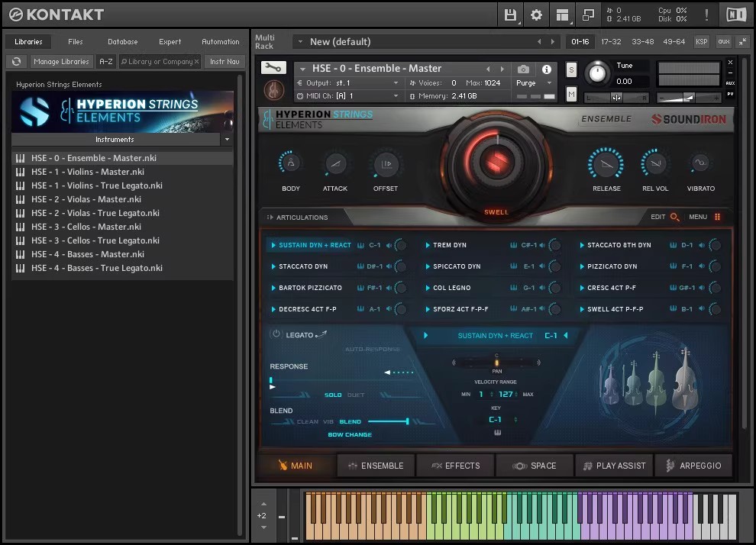Solo the instrument with S button

(x=571, y=70)
